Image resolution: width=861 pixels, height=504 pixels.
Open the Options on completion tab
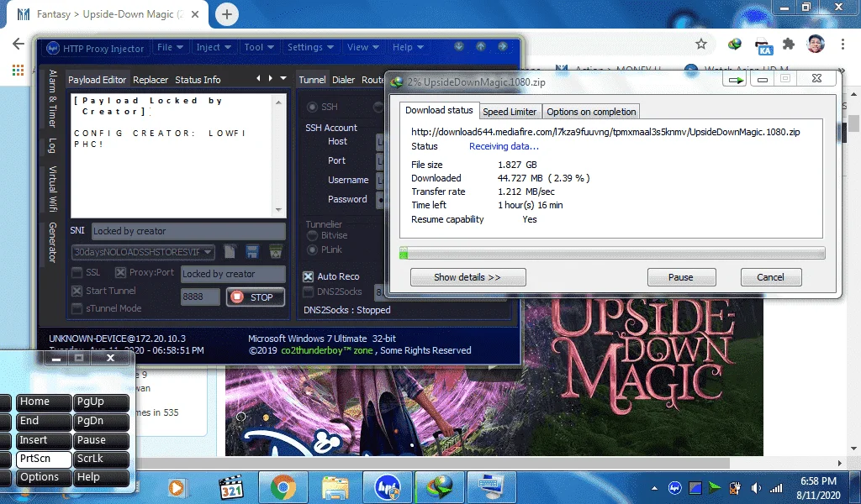(x=591, y=112)
